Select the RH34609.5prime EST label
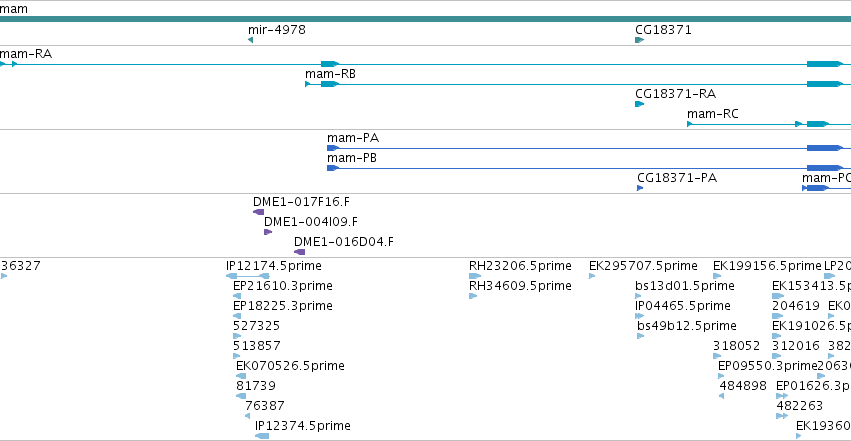 520,286
